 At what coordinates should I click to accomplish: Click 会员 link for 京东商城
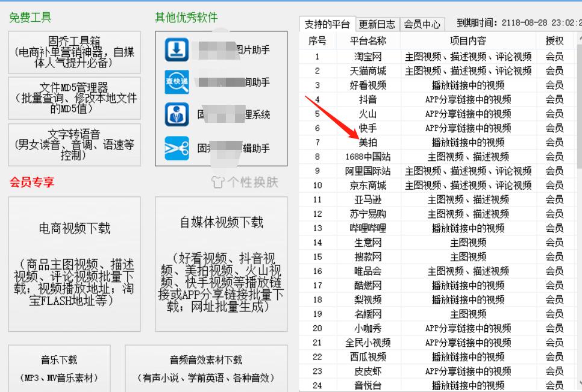point(554,185)
